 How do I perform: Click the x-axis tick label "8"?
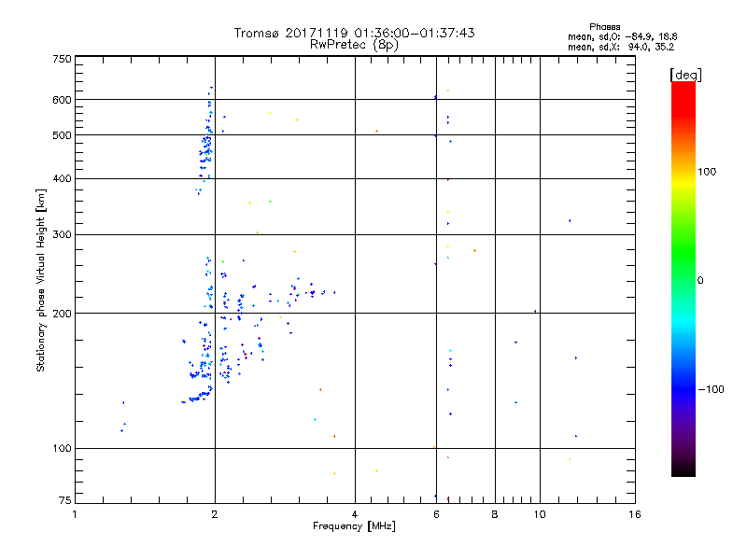tap(495, 514)
